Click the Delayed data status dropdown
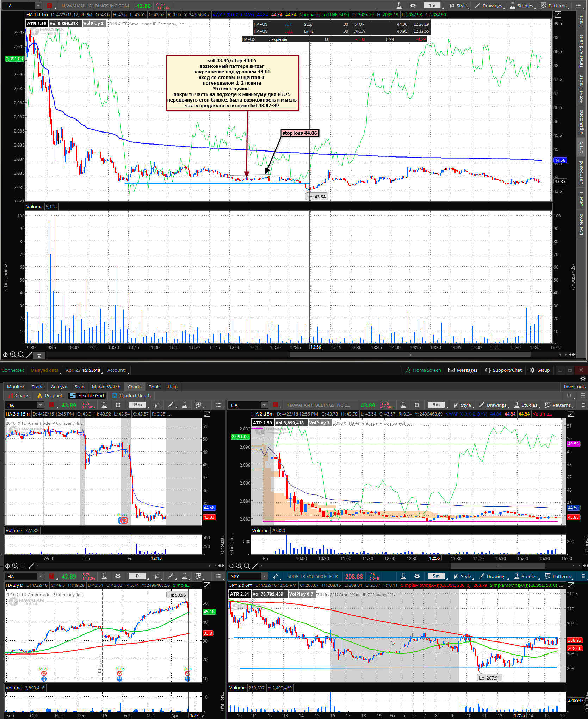The width and height of the screenshot is (588, 719). 45,370
